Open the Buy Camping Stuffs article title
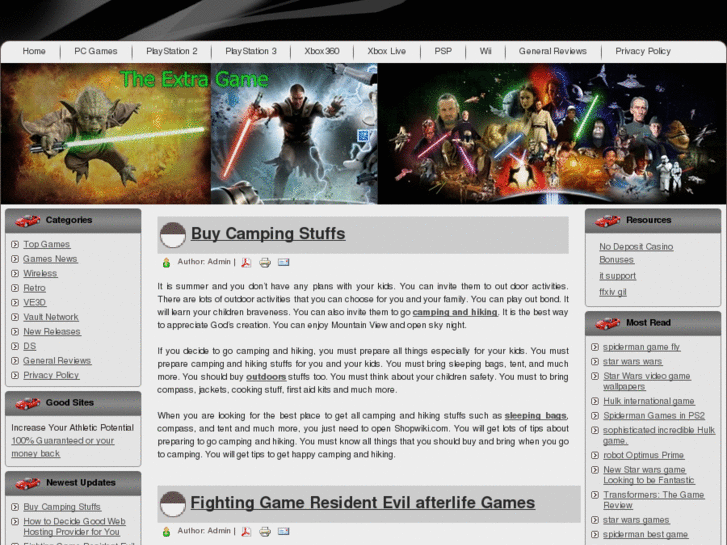 click(x=268, y=234)
